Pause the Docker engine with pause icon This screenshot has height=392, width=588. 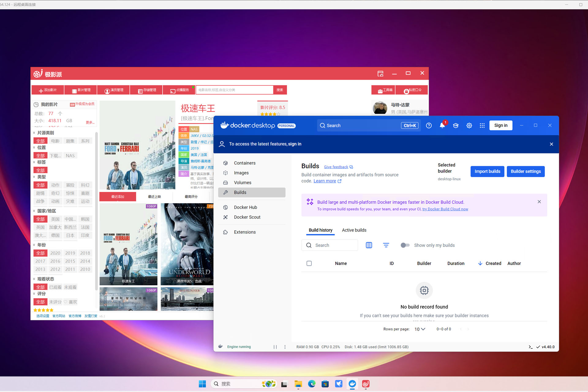click(275, 347)
